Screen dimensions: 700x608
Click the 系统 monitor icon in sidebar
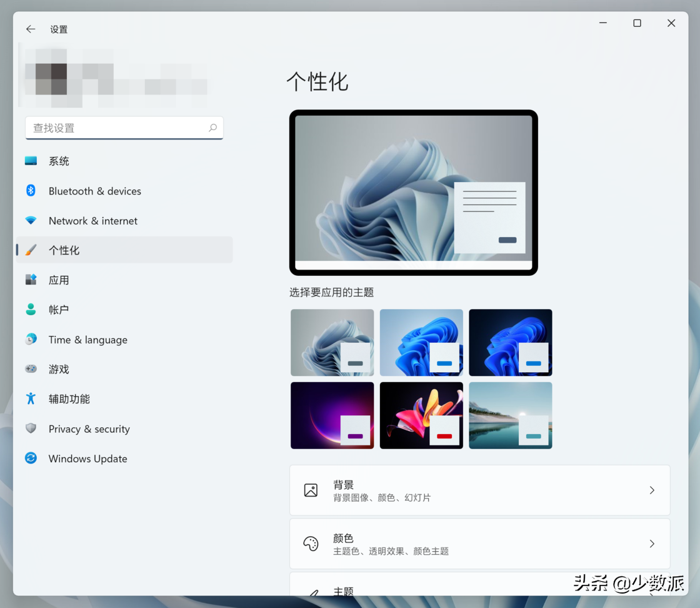tap(31, 161)
